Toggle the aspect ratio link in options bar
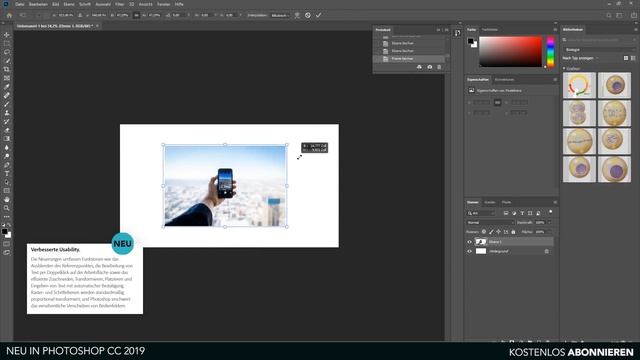Screen dimensions: 640x360 (x=136, y=15)
